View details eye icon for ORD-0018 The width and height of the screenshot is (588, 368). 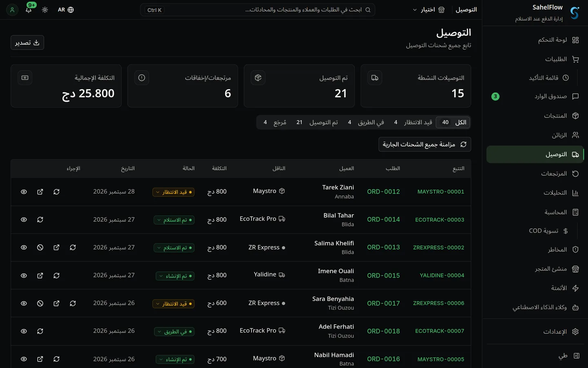click(24, 331)
